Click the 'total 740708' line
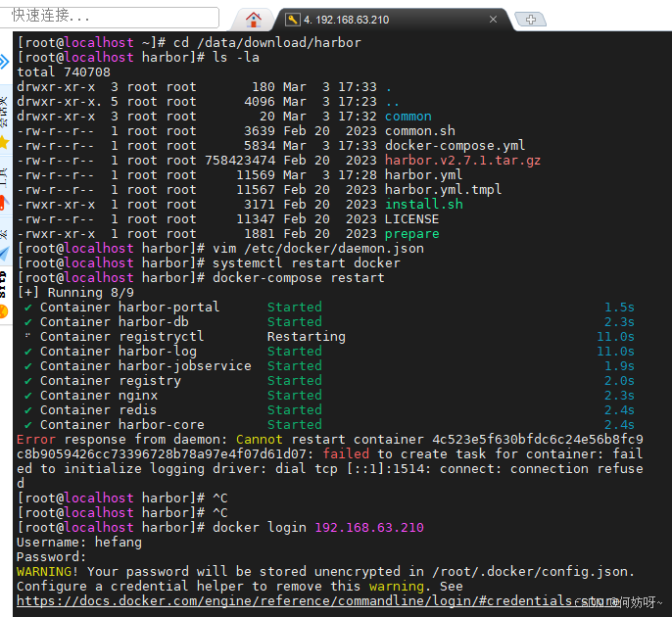672x617 pixels. (x=64, y=72)
